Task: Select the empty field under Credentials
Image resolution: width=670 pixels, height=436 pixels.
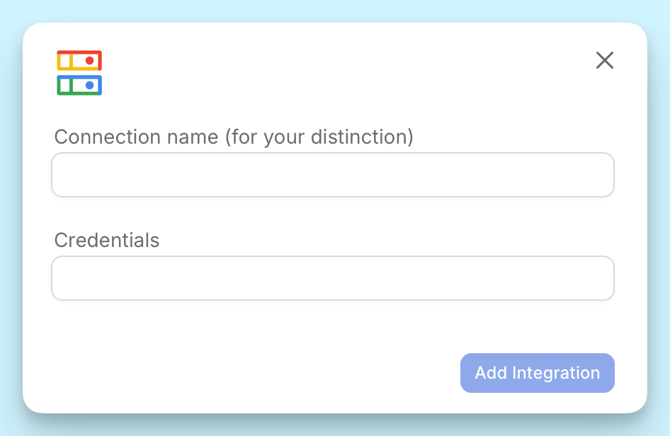Action: point(332,278)
